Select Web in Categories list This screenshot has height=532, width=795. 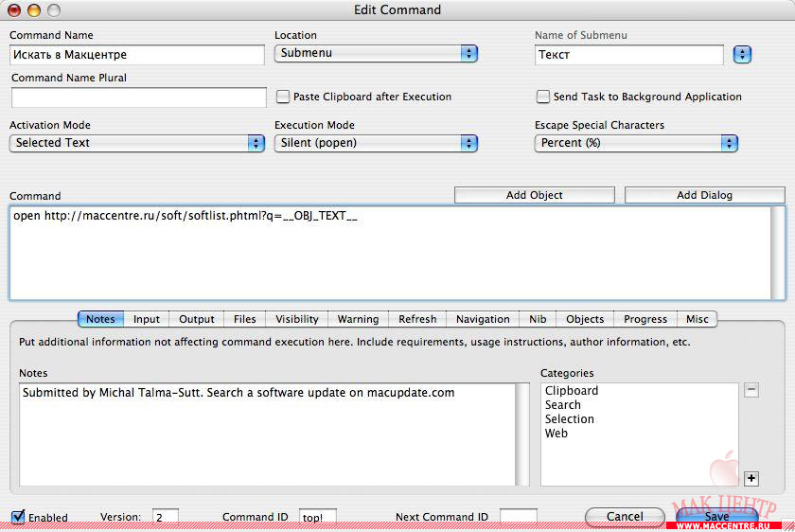click(556, 434)
